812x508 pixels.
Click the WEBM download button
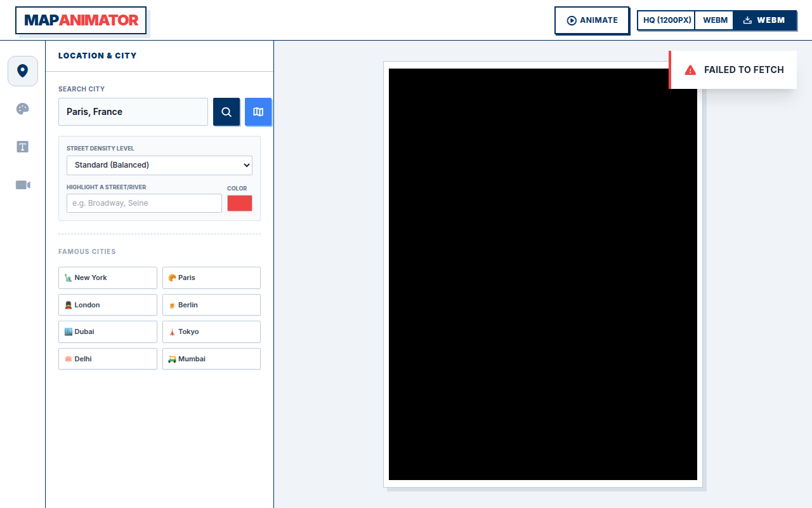pos(764,20)
